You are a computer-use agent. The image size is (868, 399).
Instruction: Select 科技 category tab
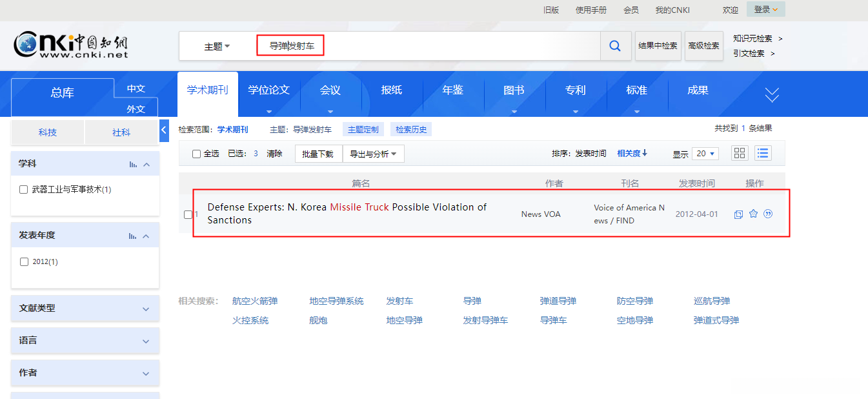click(x=48, y=132)
